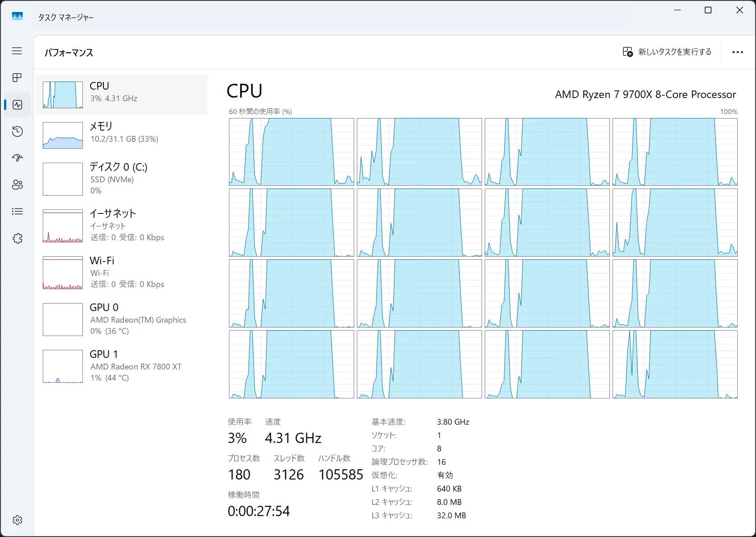Open the Users page icon
The width and height of the screenshot is (756, 537).
17,185
